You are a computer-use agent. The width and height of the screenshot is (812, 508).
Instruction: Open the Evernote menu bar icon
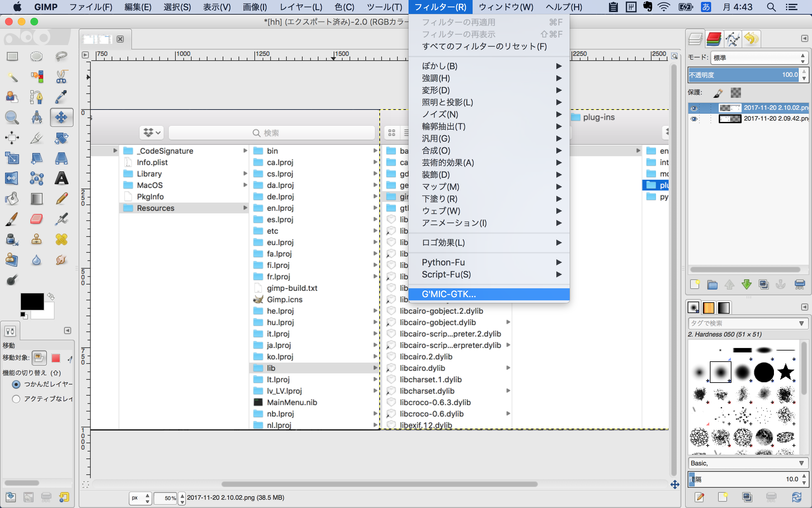(x=647, y=7)
